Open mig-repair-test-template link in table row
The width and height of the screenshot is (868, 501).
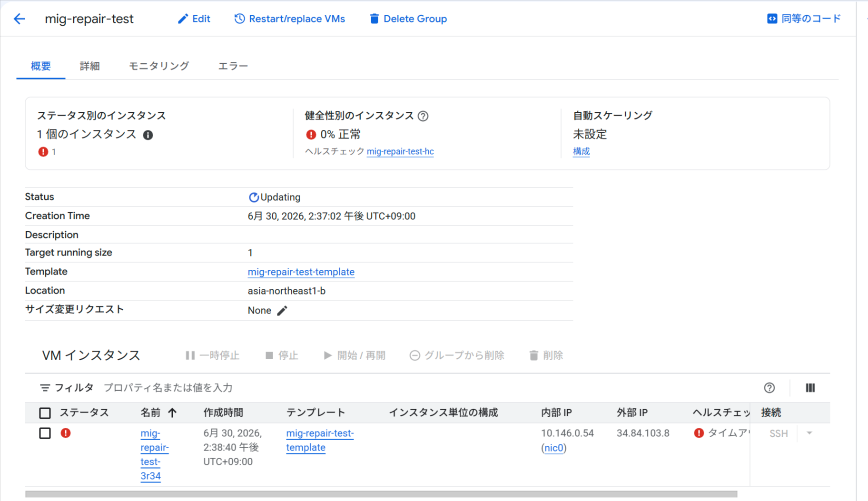coord(320,440)
